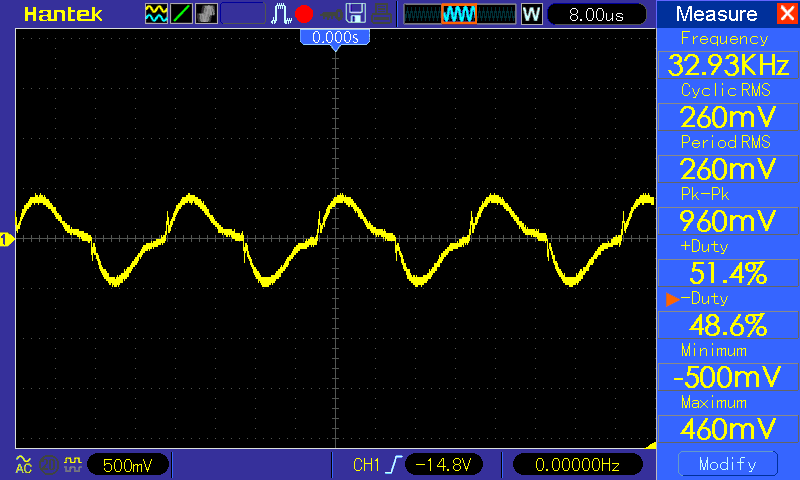Select the Cyclic RMS measurement label
Screen dimensions: 800x480
(x=726, y=90)
